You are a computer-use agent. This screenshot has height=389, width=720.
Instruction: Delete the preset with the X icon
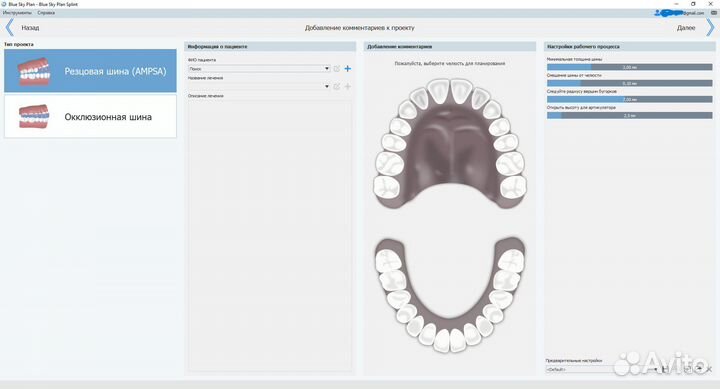pos(709,369)
